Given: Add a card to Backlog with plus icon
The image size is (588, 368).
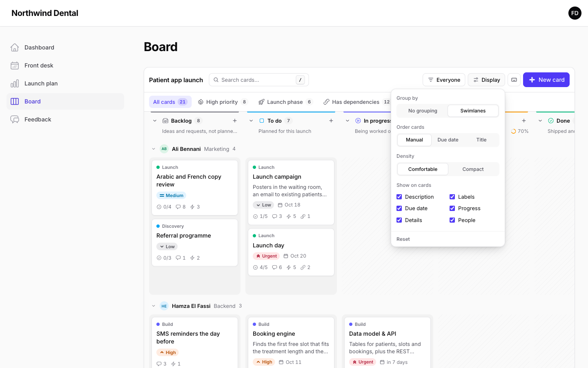Looking at the screenshot, I should pyautogui.click(x=235, y=121).
